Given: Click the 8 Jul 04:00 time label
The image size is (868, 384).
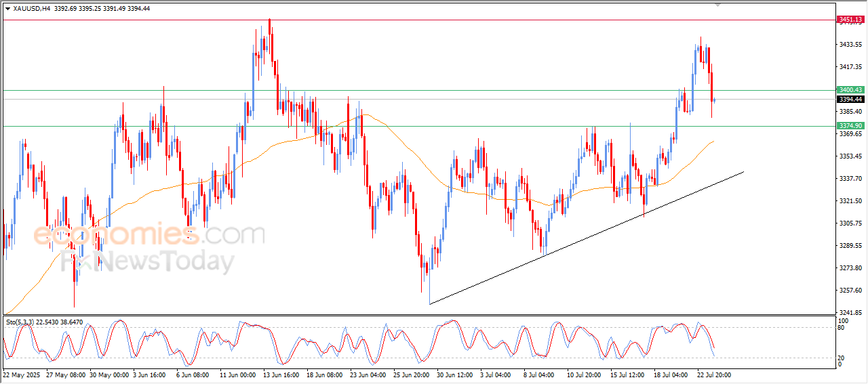Looking at the screenshot, I should click(540, 375).
